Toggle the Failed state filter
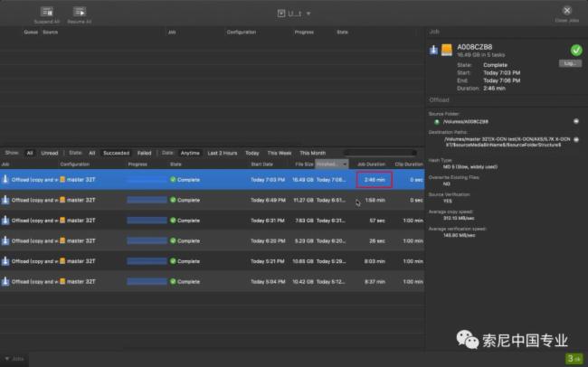588x367 pixels. [144, 153]
